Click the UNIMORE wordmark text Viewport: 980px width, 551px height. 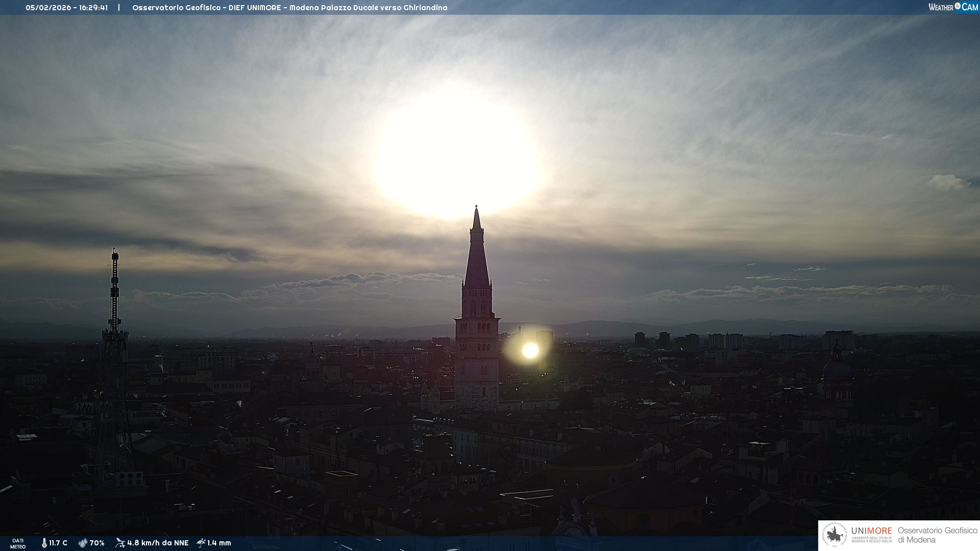(871, 531)
